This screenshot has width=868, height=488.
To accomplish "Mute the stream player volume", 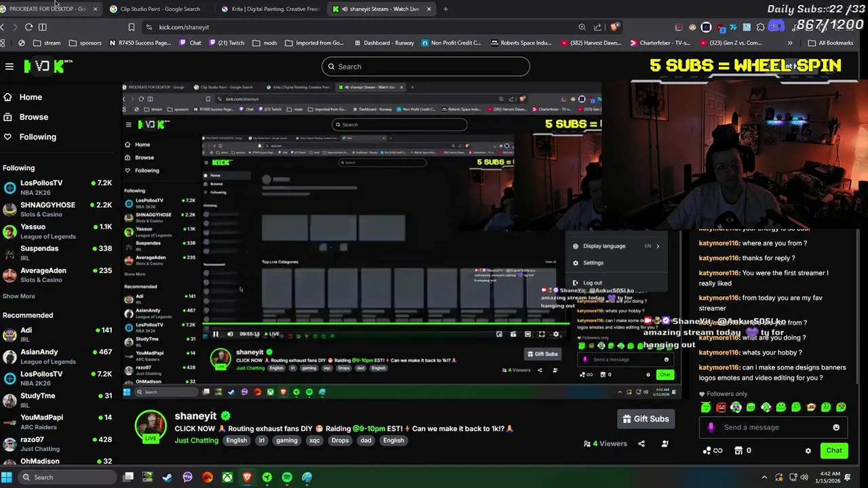I will tap(230, 334).
